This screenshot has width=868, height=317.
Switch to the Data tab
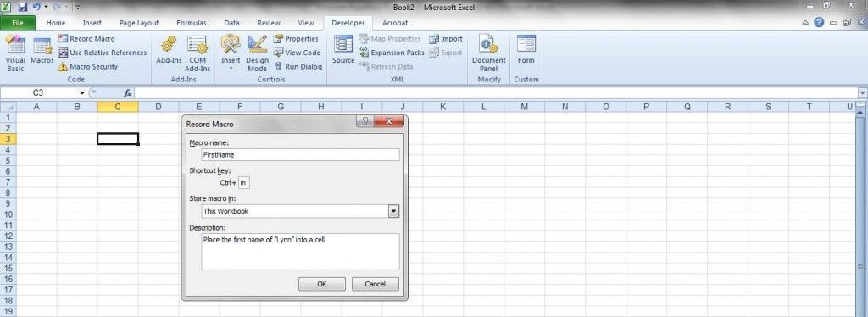click(x=231, y=23)
